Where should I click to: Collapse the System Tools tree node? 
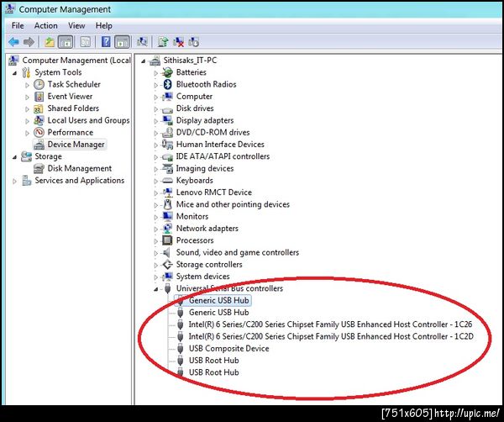(14, 73)
